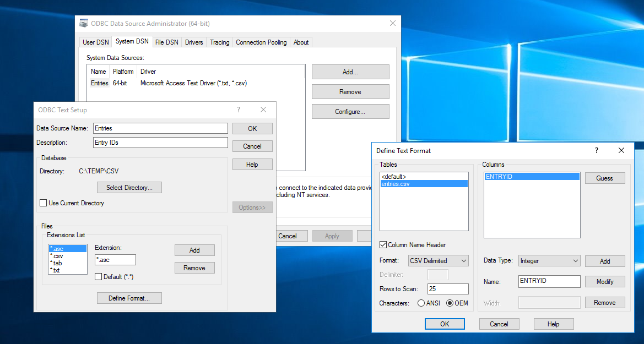The height and width of the screenshot is (344, 644).
Task: Toggle the Use Current Directory checkbox
Action: point(43,203)
